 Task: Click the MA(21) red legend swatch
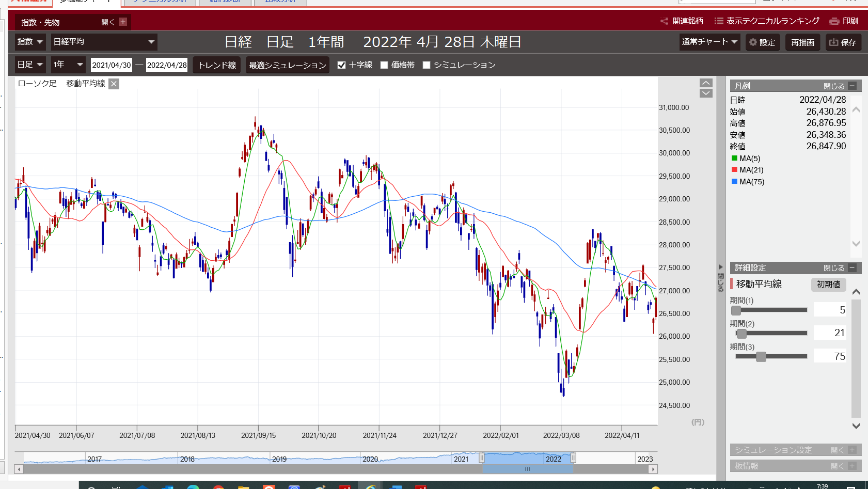click(x=734, y=169)
